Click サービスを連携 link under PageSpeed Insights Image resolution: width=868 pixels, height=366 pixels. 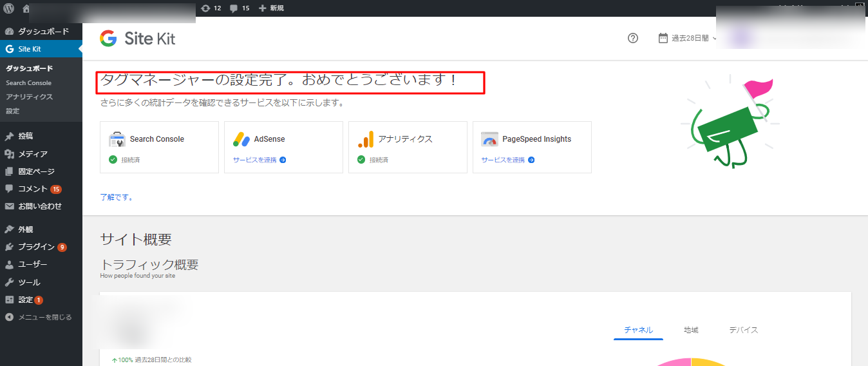pos(508,160)
